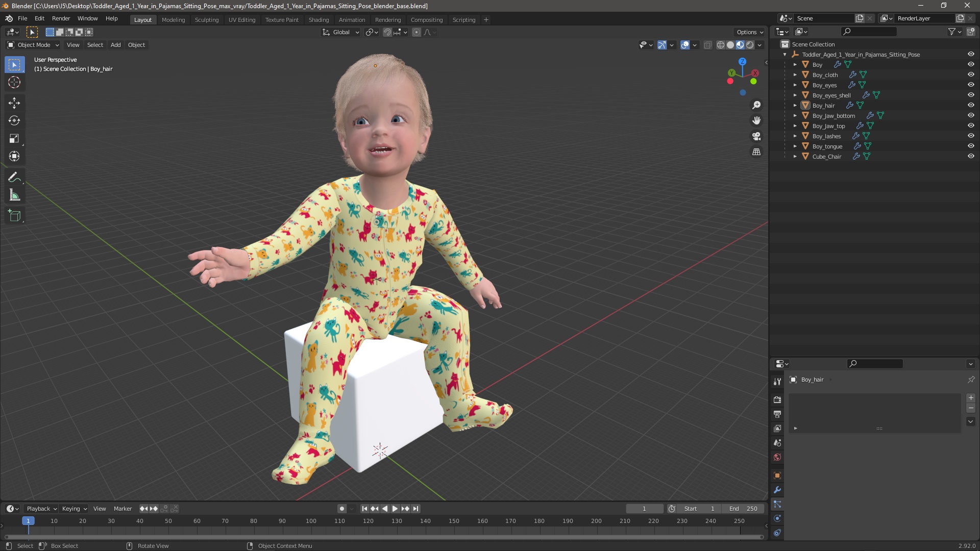Select the Transform tool

click(x=14, y=156)
